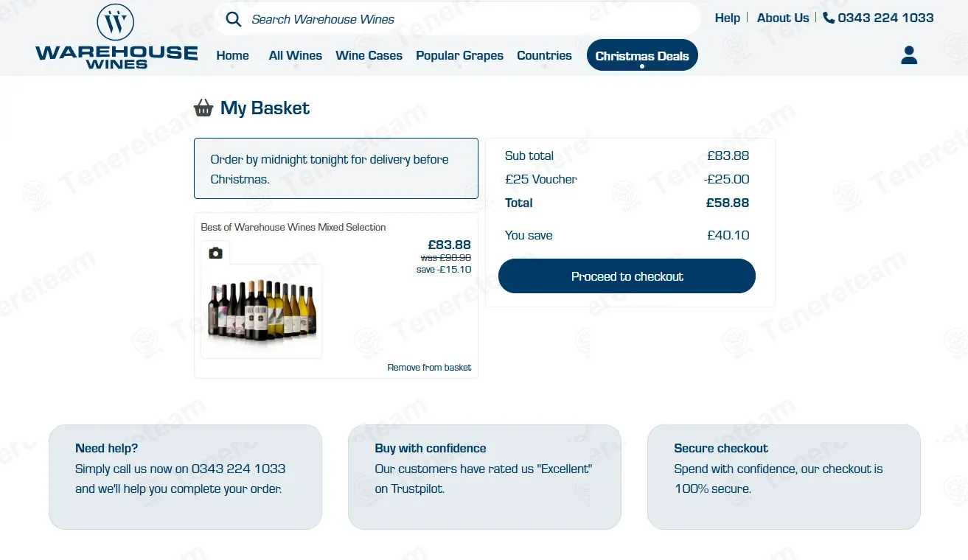Image resolution: width=968 pixels, height=560 pixels.
Task: Open the user account icon
Action: (909, 55)
